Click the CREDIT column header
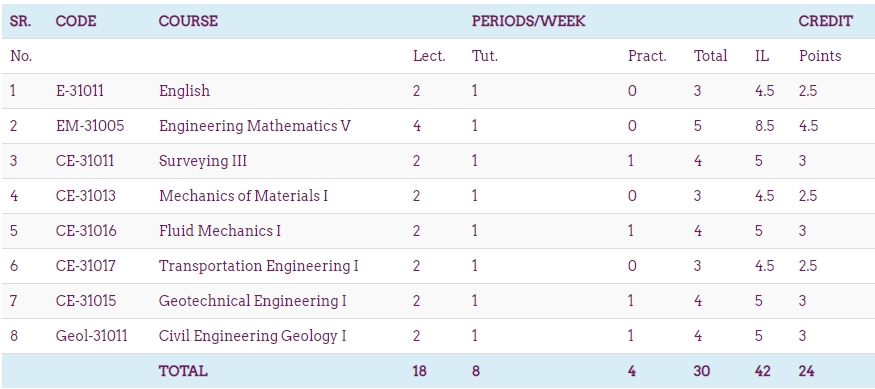The width and height of the screenshot is (875, 389). pos(825,21)
